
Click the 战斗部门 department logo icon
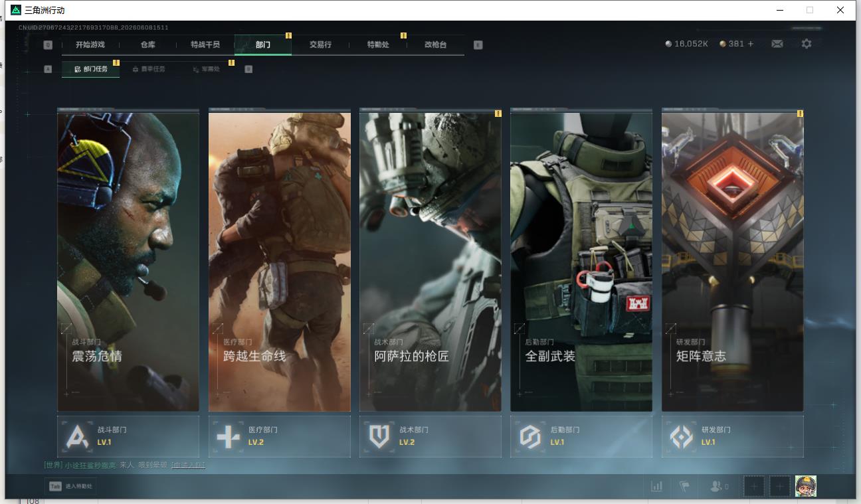click(77, 437)
